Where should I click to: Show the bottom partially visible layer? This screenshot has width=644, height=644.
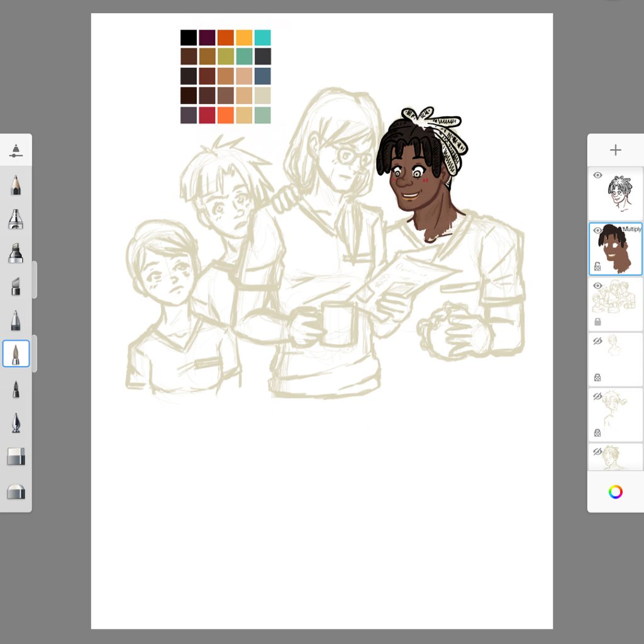click(597, 452)
